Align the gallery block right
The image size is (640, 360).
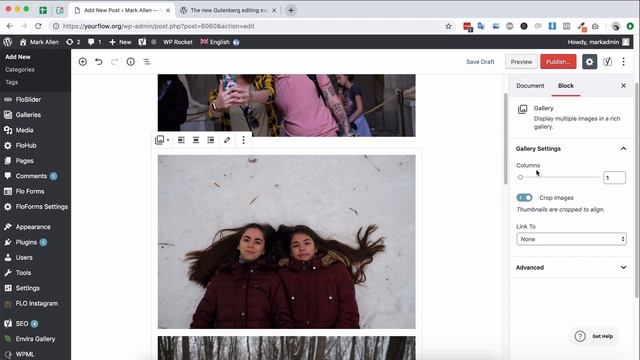211,140
